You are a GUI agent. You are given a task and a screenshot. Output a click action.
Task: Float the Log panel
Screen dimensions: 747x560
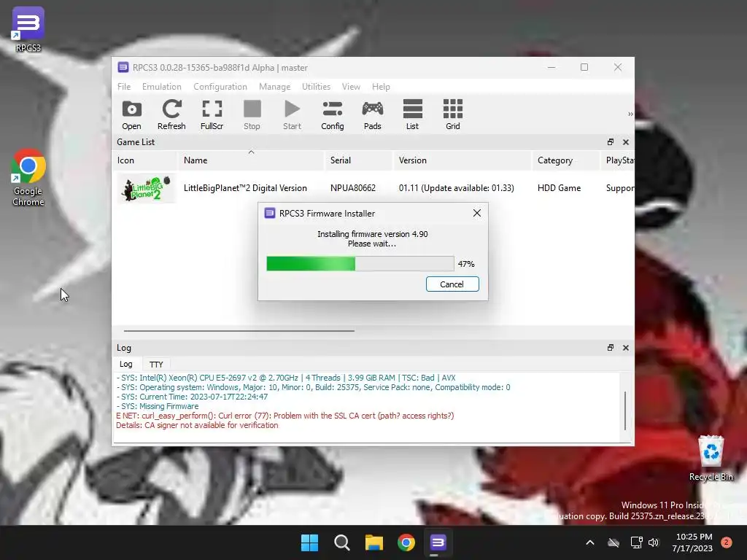click(x=611, y=348)
